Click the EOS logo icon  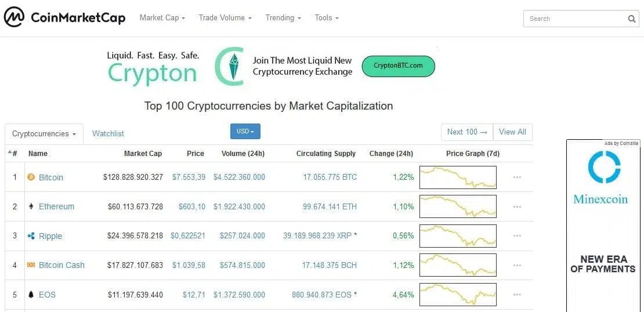point(31,295)
